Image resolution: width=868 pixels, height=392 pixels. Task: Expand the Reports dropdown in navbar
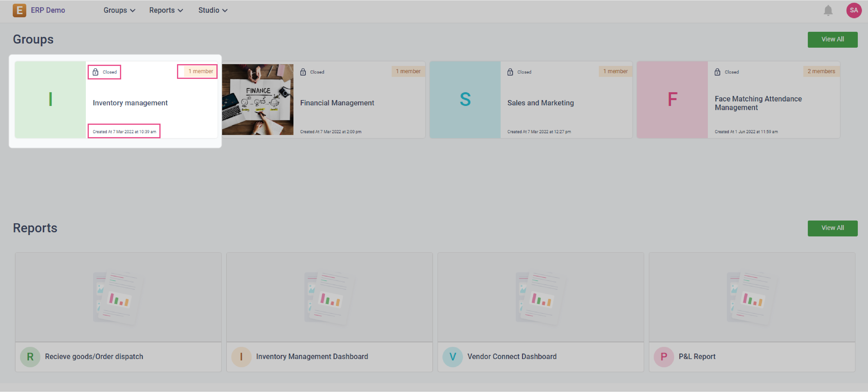point(166,10)
